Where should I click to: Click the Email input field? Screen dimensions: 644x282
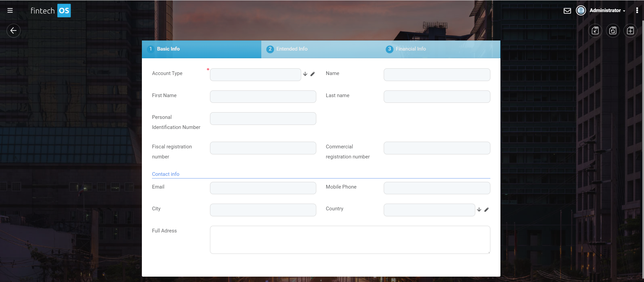tap(263, 188)
